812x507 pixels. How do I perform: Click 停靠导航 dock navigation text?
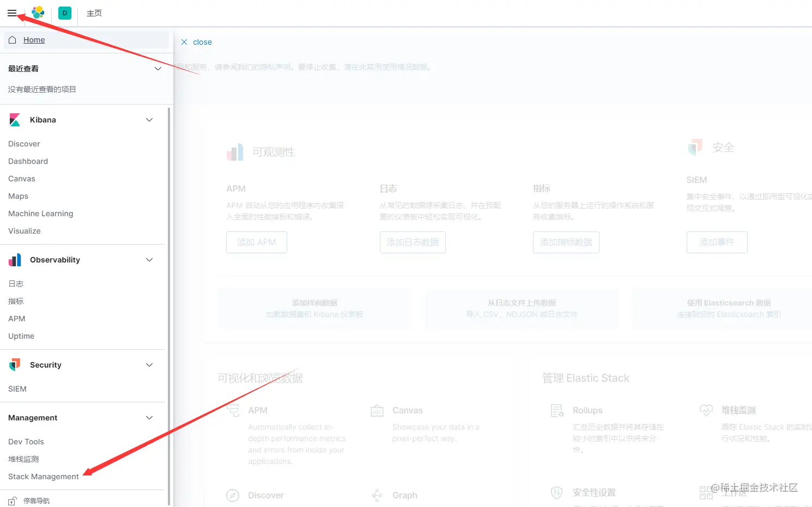click(37, 501)
